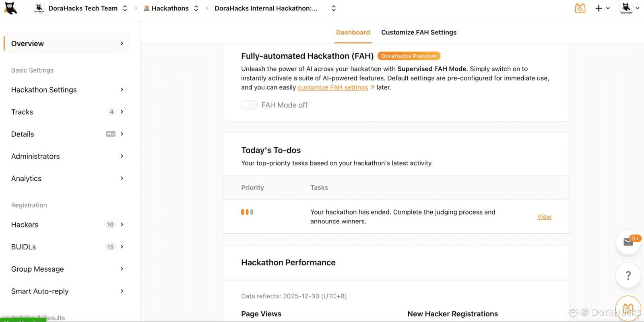Switch to Customize FAH Settings tab
Screen dimensions: 644x322
pos(419,32)
